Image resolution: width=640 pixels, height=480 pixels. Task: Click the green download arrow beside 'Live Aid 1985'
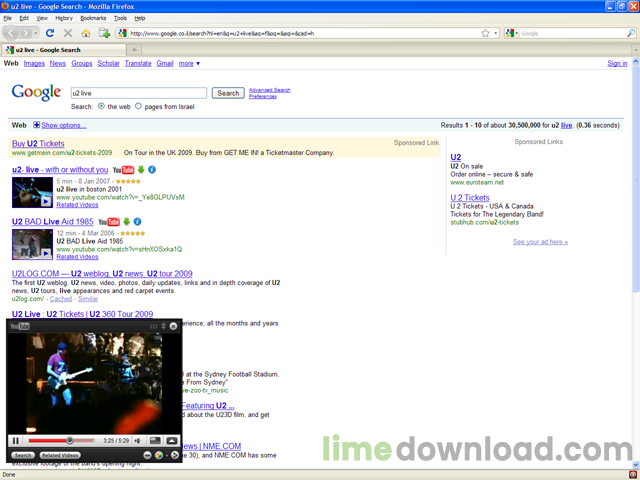(127, 222)
